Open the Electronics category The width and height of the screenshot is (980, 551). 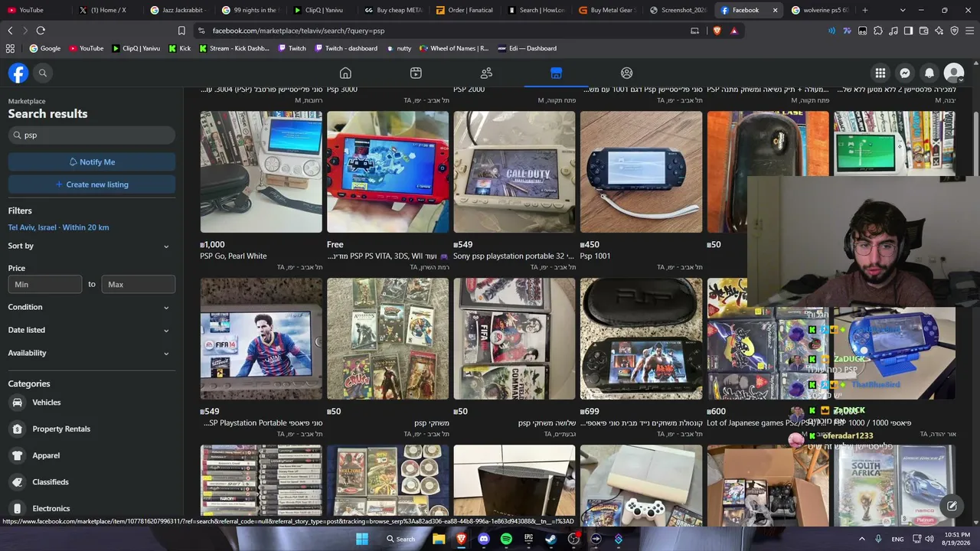point(92,508)
